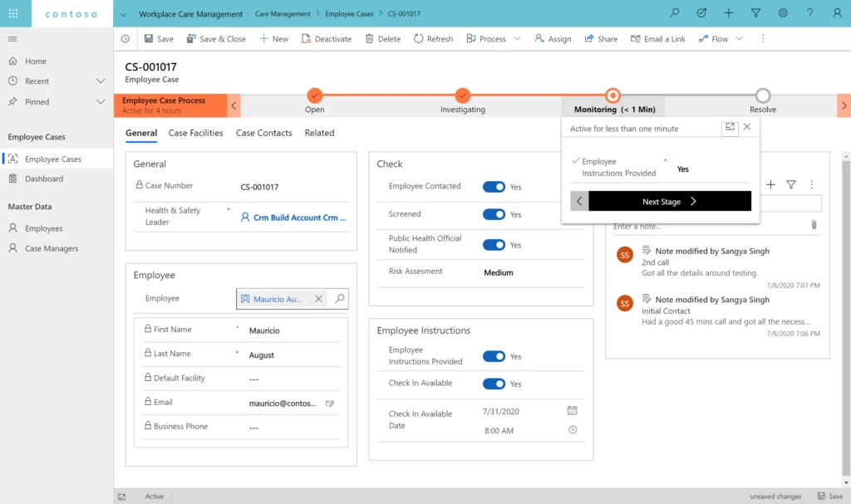Expand the Flow dropdown
851x504 pixels.
tap(738, 38)
